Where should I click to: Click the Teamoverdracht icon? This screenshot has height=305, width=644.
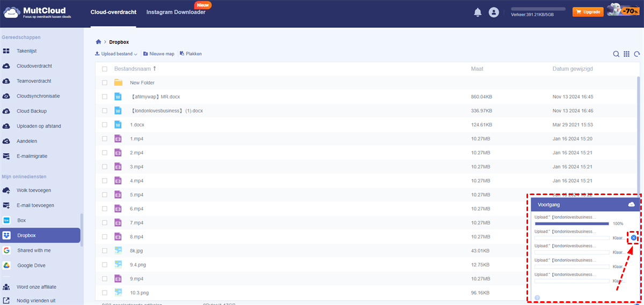click(6, 81)
